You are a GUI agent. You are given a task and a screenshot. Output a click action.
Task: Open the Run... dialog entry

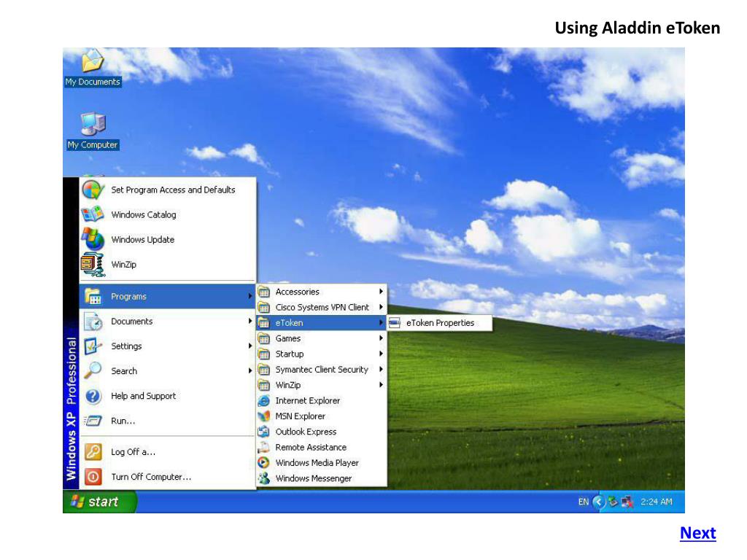[x=167, y=421]
